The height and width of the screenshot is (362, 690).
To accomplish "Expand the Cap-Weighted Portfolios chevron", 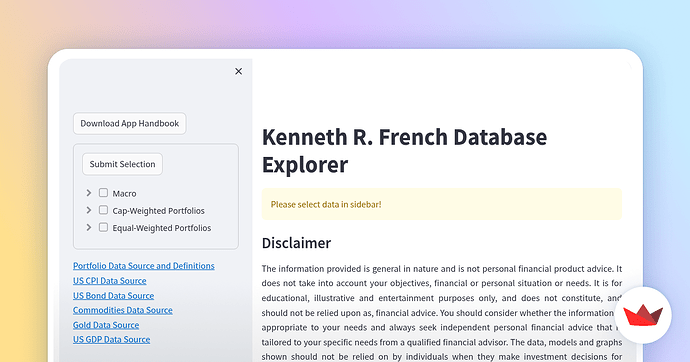I will pyautogui.click(x=88, y=210).
